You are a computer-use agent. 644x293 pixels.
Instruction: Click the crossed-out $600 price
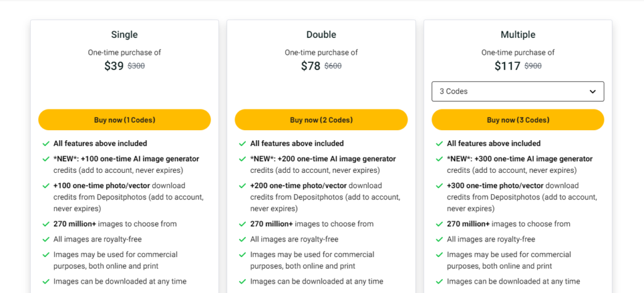(x=333, y=66)
